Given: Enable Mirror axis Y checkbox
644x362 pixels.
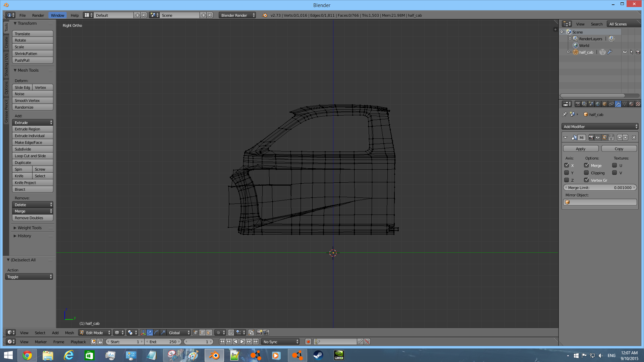Looking at the screenshot, I should (567, 173).
